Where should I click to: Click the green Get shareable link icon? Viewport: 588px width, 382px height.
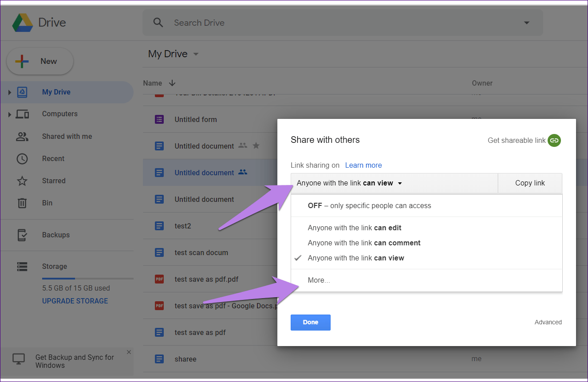(554, 140)
